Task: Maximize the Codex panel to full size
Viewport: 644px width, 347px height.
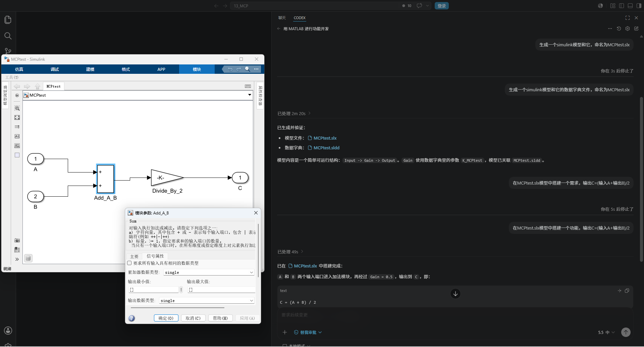Action: click(x=628, y=18)
